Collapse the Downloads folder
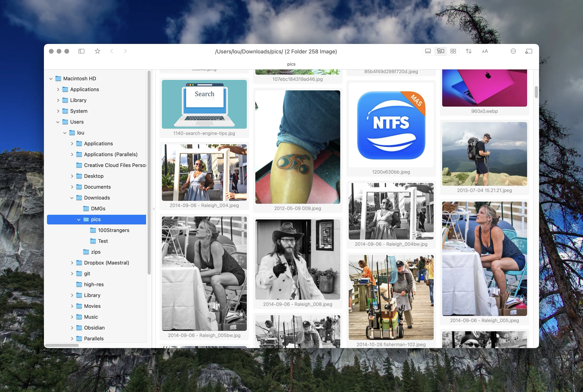This screenshot has height=392, width=583. [72, 198]
